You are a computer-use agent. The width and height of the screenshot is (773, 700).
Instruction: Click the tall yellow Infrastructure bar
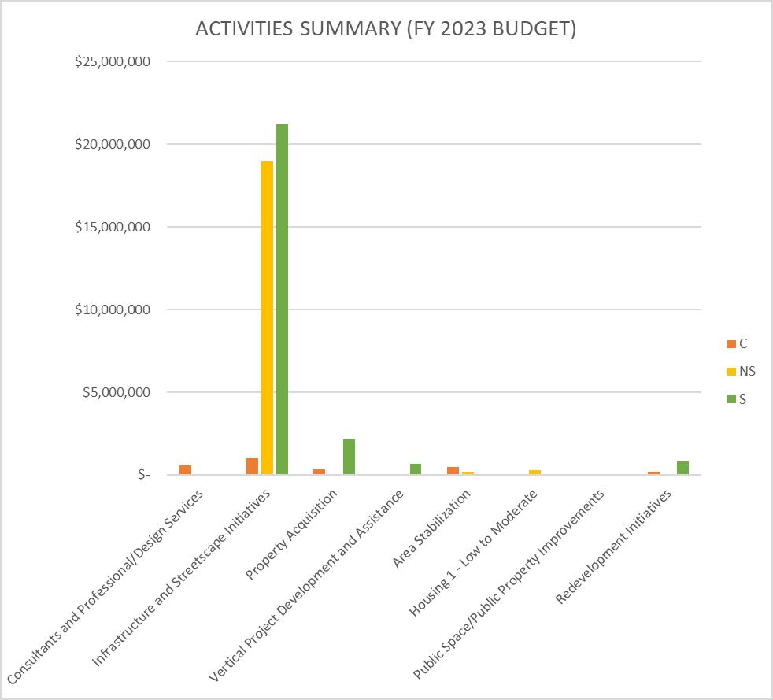[267, 318]
